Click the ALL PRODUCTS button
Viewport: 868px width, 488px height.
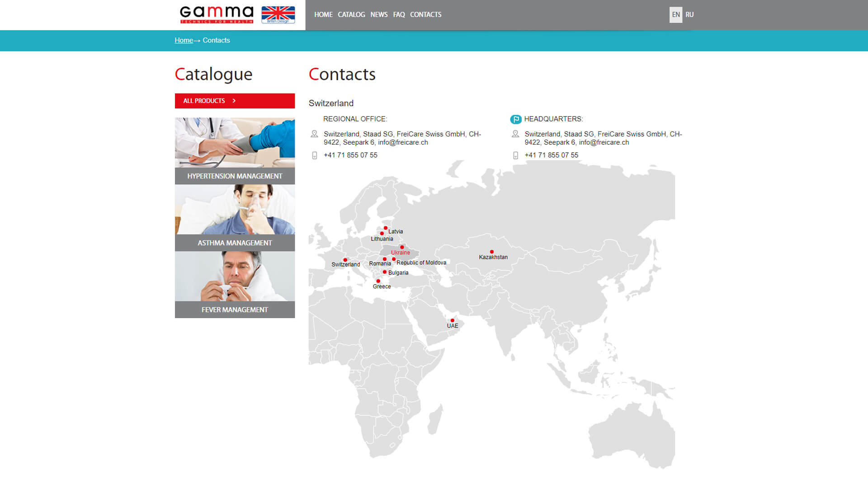tap(235, 101)
